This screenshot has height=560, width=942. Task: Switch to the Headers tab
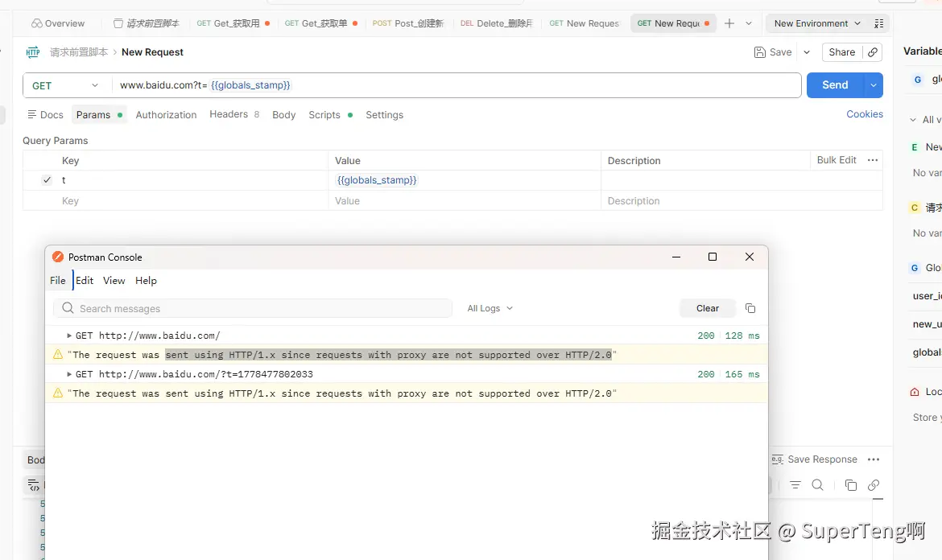(x=233, y=114)
